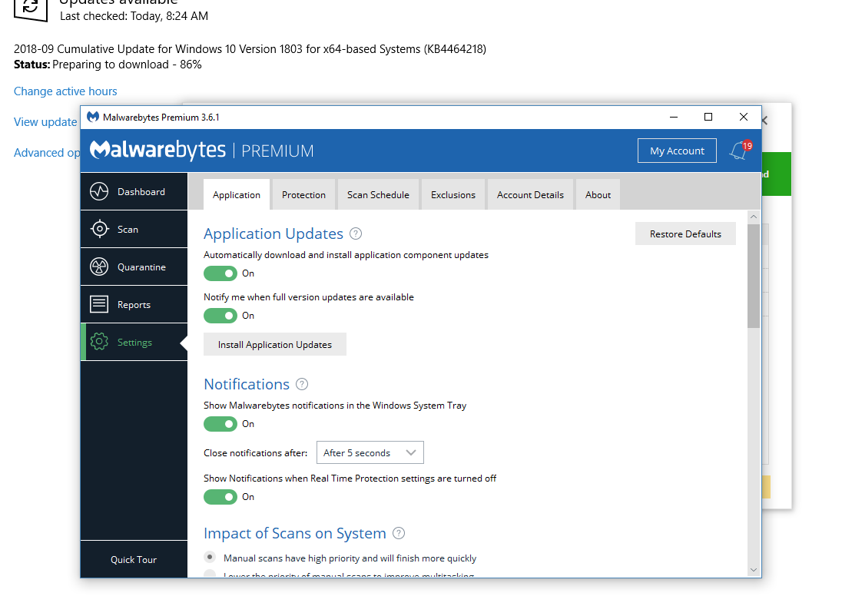Open the About tab
Viewport: 842px width, 616px height.
(598, 194)
